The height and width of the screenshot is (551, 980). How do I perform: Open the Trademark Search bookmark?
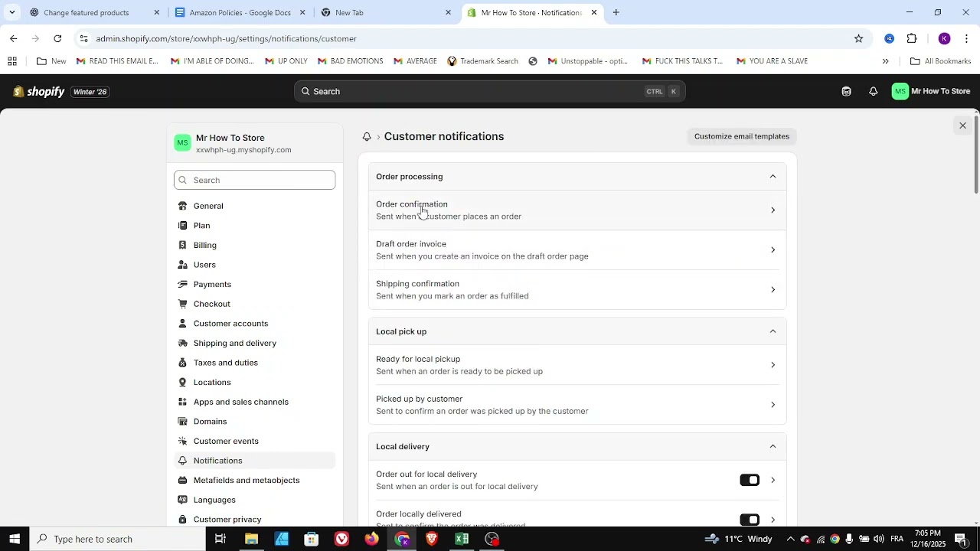[482, 61]
